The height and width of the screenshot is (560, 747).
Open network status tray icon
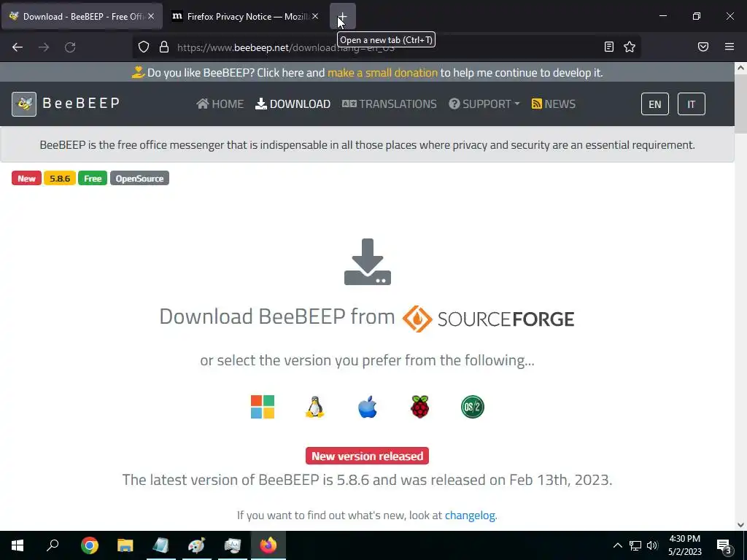[x=635, y=545]
